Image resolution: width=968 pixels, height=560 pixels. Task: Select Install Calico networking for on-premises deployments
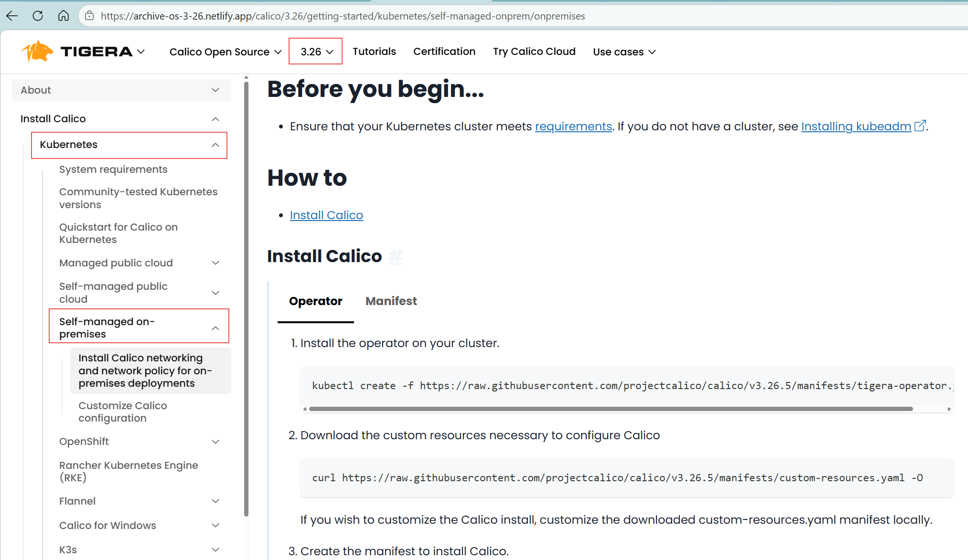[151, 370]
